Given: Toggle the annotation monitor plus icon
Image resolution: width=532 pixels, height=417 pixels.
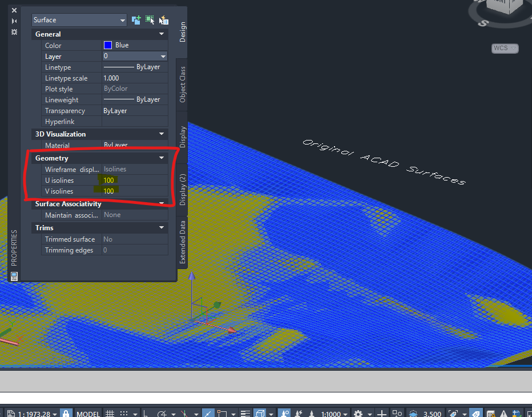Looking at the screenshot, I should (382, 414).
